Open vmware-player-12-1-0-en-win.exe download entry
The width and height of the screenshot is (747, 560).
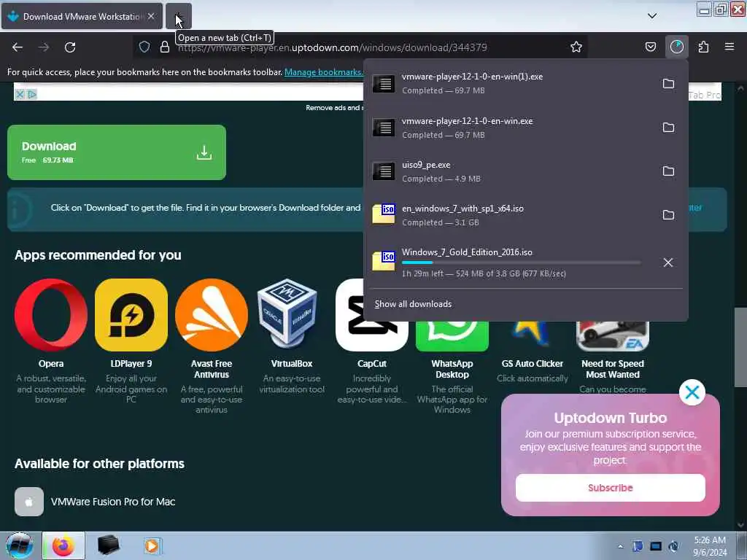tap(510, 127)
